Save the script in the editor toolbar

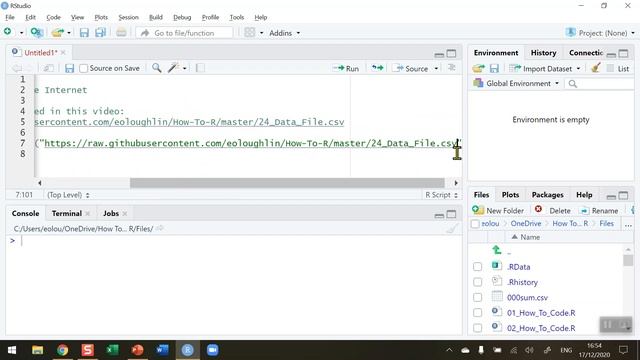click(69, 68)
